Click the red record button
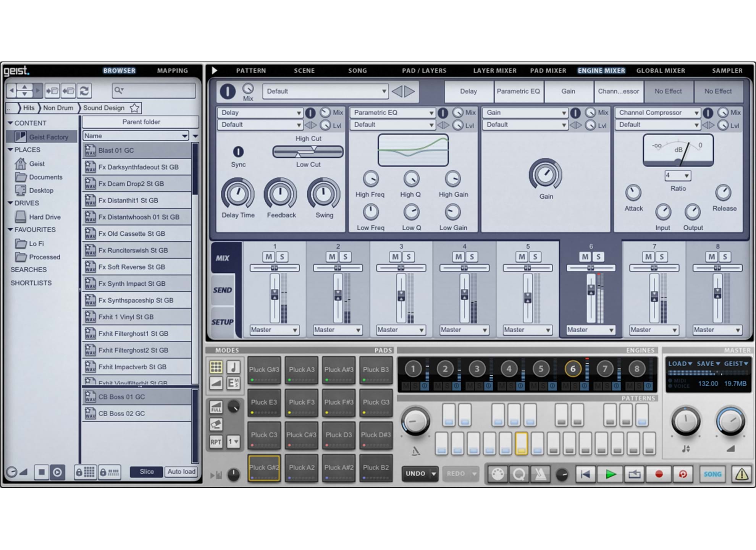The image size is (756, 550). (x=659, y=474)
